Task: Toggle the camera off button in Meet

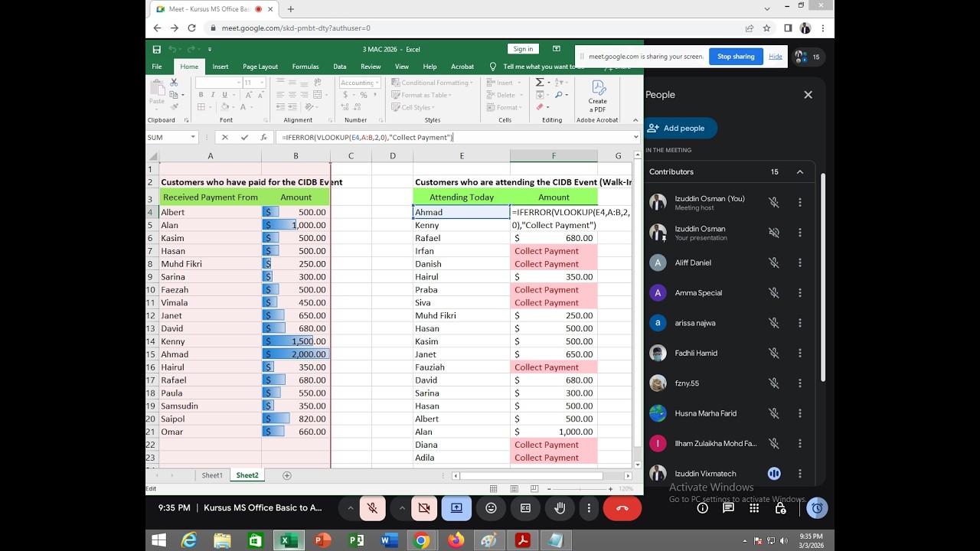Action: coord(424,507)
